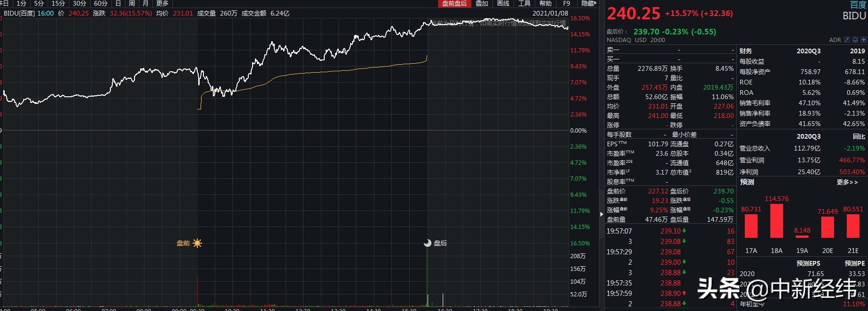Click the bell price alert icon

click(855, 40)
